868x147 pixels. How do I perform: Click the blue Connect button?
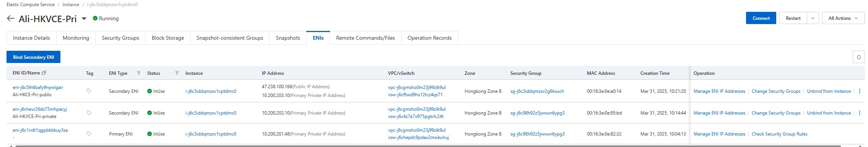tap(761, 18)
